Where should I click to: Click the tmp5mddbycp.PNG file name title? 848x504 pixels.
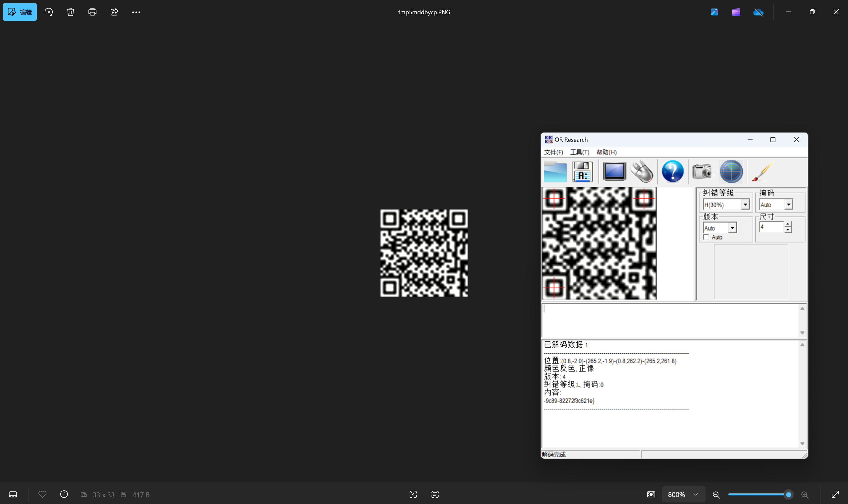[x=424, y=12]
